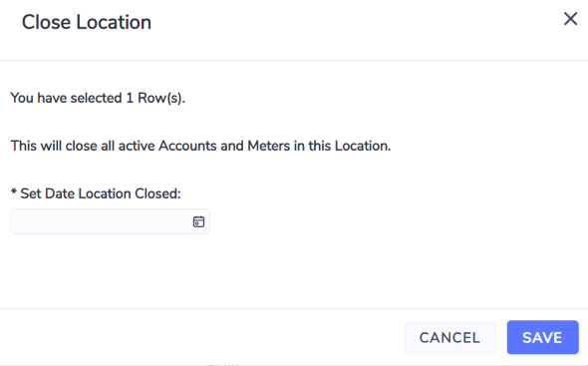Click the Accounts and Meters warning message

coord(200,146)
